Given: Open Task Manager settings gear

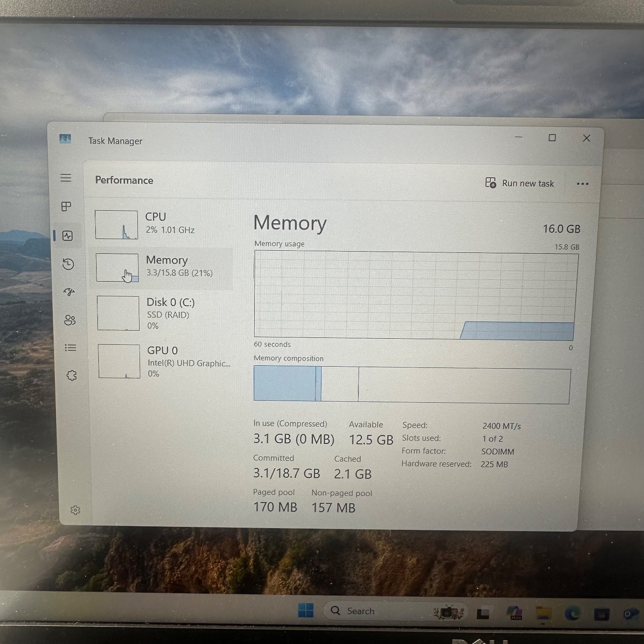Looking at the screenshot, I should [x=75, y=510].
